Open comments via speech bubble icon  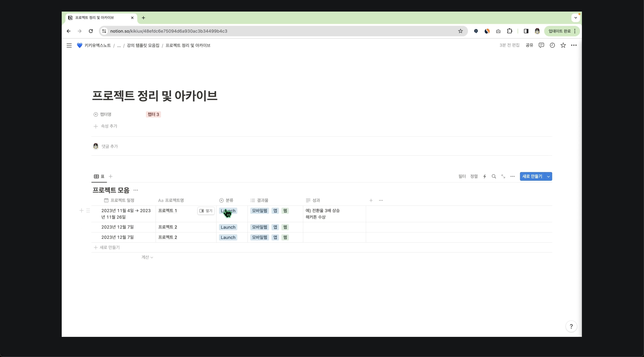click(541, 45)
